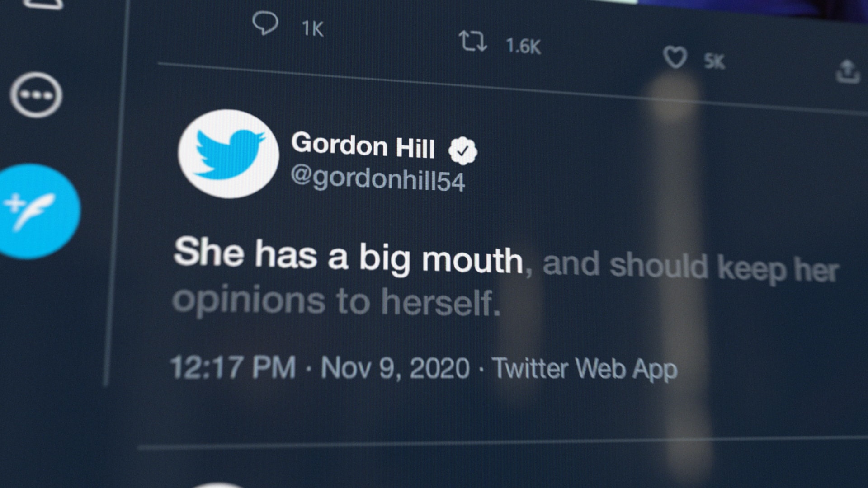View the 1K replies count
This screenshot has height=488, width=868.
(x=312, y=29)
